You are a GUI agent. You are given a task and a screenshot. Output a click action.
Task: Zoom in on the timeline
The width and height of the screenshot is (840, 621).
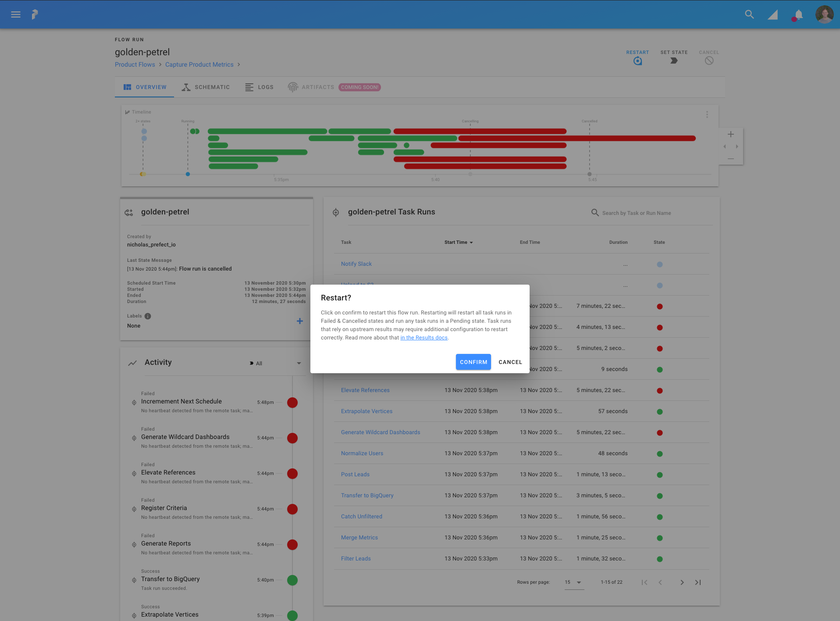click(x=731, y=134)
